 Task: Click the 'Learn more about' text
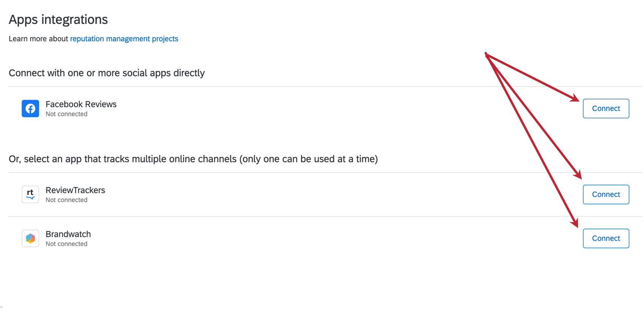[x=38, y=39]
